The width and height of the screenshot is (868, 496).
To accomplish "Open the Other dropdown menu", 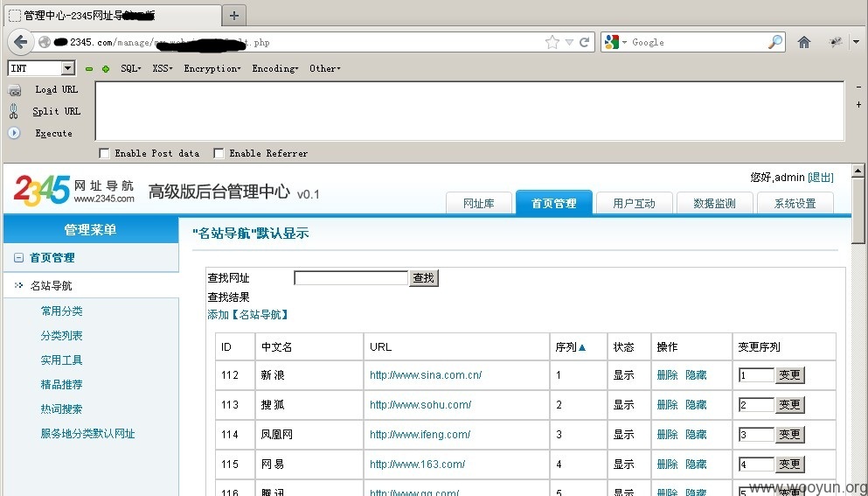I will point(325,68).
